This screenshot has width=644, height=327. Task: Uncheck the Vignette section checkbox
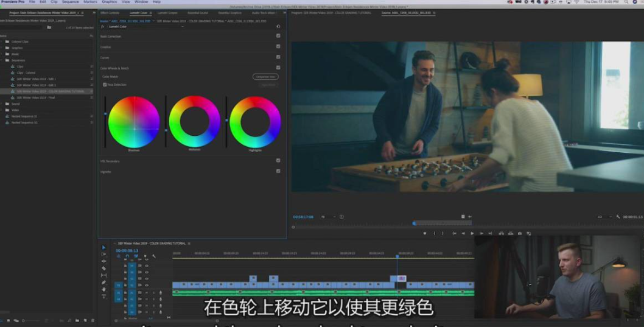point(278,171)
